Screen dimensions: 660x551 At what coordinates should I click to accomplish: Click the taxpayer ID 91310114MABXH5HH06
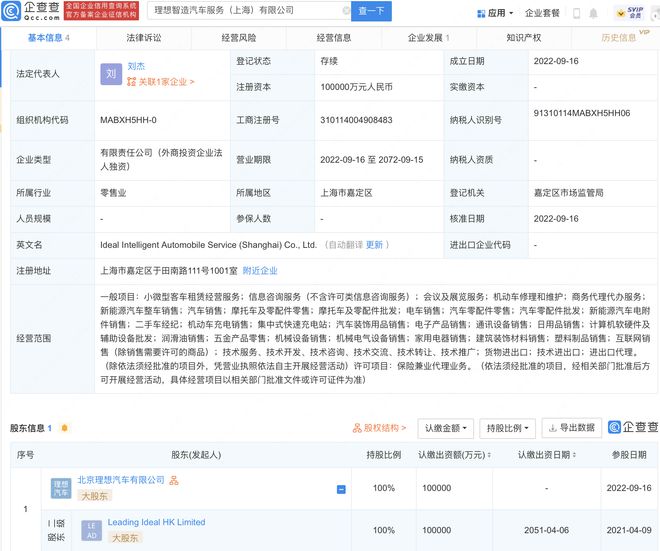coord(582,113)
